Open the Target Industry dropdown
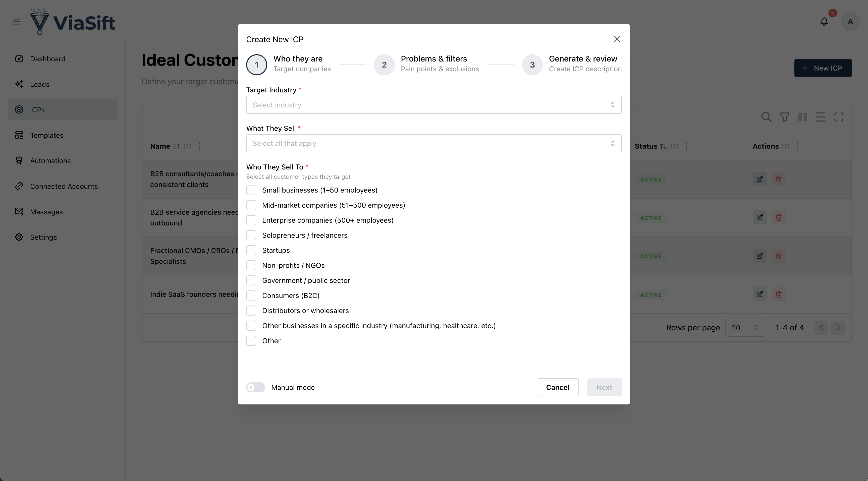The height and width of the screenshot is (481, 868). 434,105
